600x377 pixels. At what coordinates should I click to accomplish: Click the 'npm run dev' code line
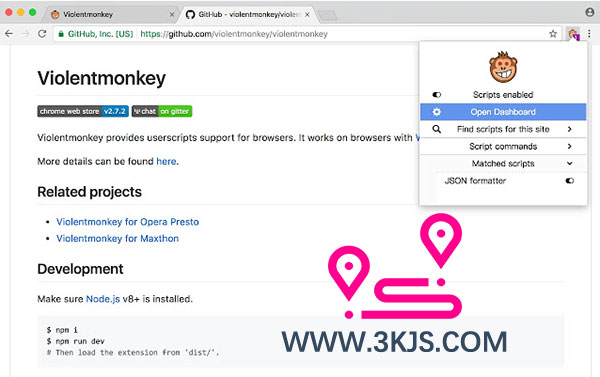click(75, 341)
